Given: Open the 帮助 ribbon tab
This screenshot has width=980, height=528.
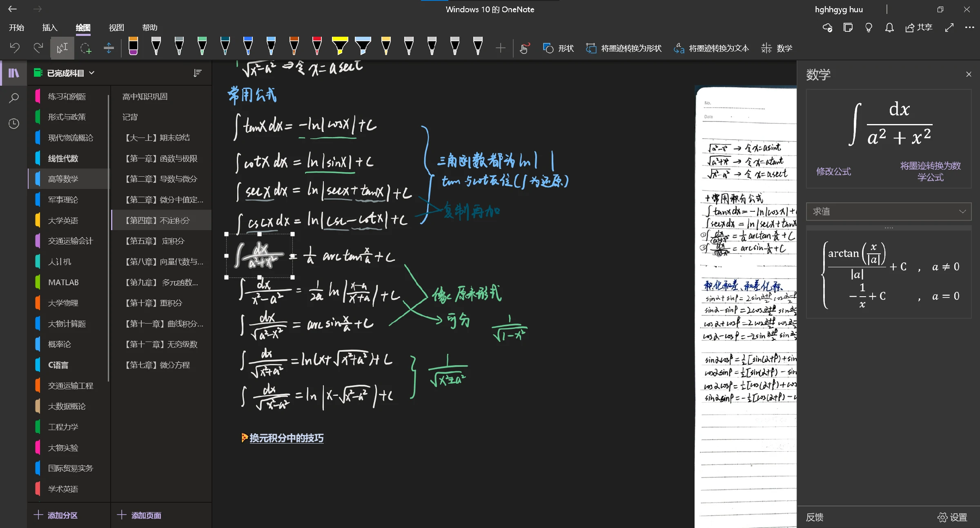Looking at the screenshot, I should click(x=150, y=27).
